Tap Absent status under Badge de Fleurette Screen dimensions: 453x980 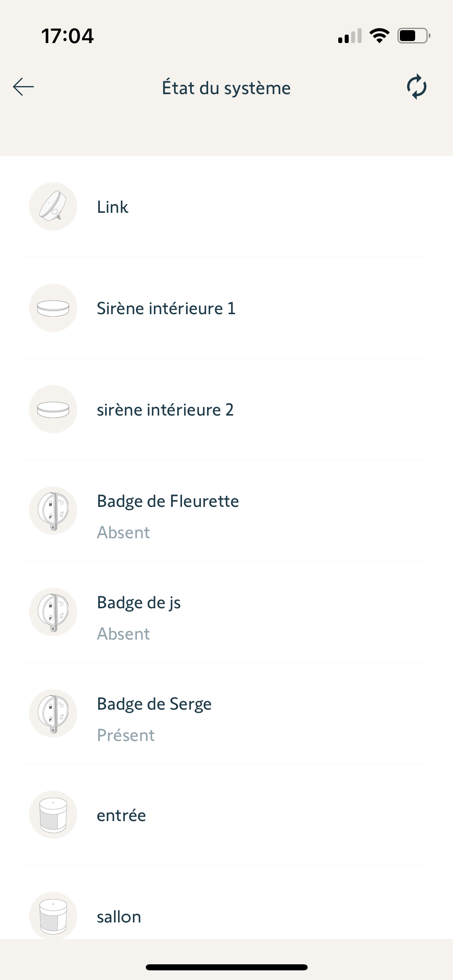(x=123, y=533)
